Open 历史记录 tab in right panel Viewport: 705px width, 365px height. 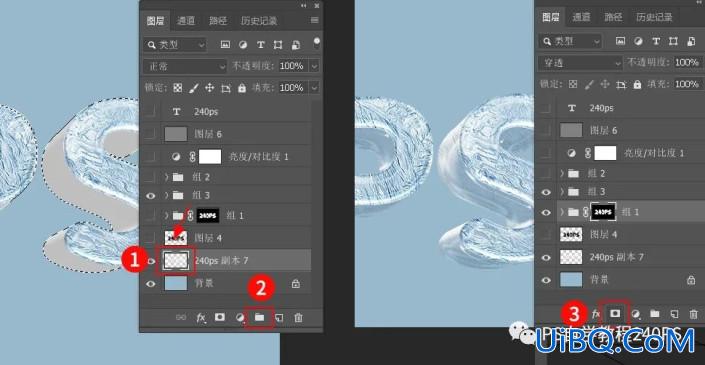(x=654, y=17)
